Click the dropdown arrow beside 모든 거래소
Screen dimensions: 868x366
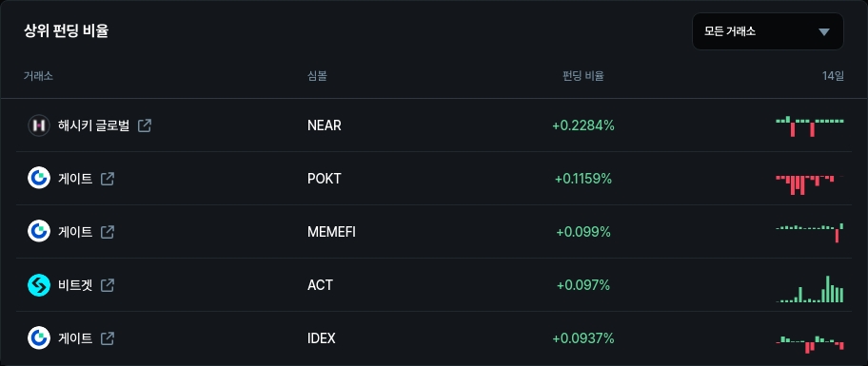pos(823,32)
